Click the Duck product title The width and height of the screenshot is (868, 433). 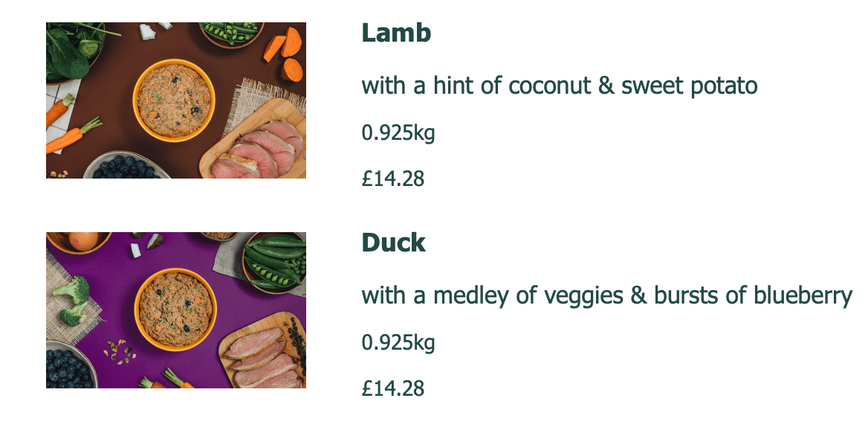point(393,243)
